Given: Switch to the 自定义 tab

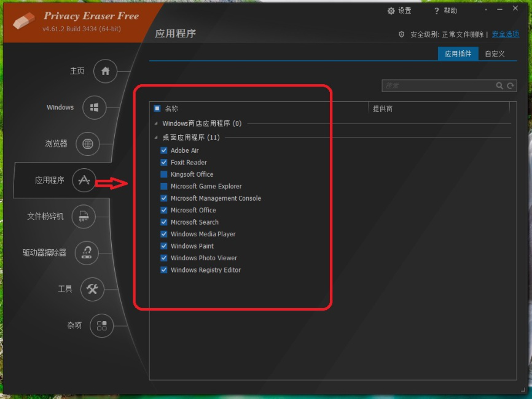Looking at the screenshot, I should [495, 53].
